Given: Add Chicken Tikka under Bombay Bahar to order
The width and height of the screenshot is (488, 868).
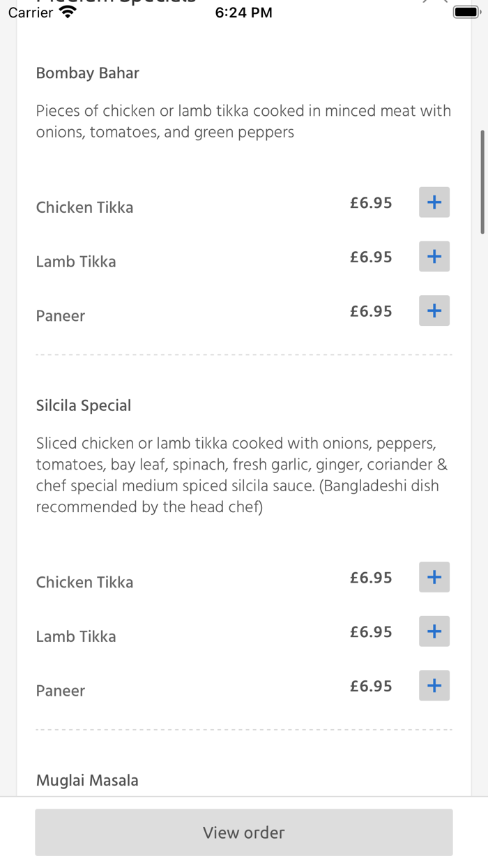Looking at the screenshot, I should click(x=434, y=202).
